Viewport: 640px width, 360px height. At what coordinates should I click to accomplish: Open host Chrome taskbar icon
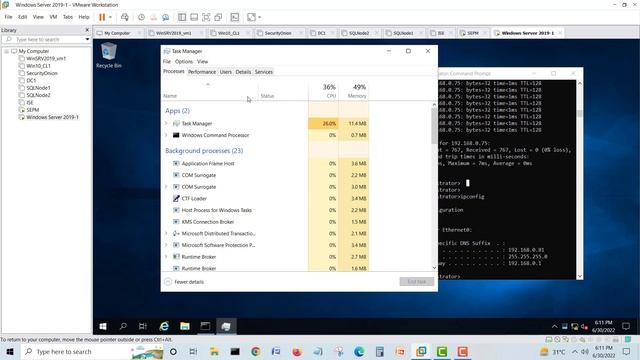[x=256, y=351]
